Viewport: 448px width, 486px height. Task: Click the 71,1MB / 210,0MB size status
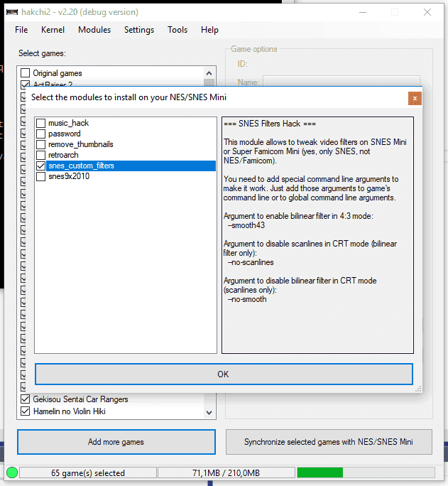click(226, 473)
